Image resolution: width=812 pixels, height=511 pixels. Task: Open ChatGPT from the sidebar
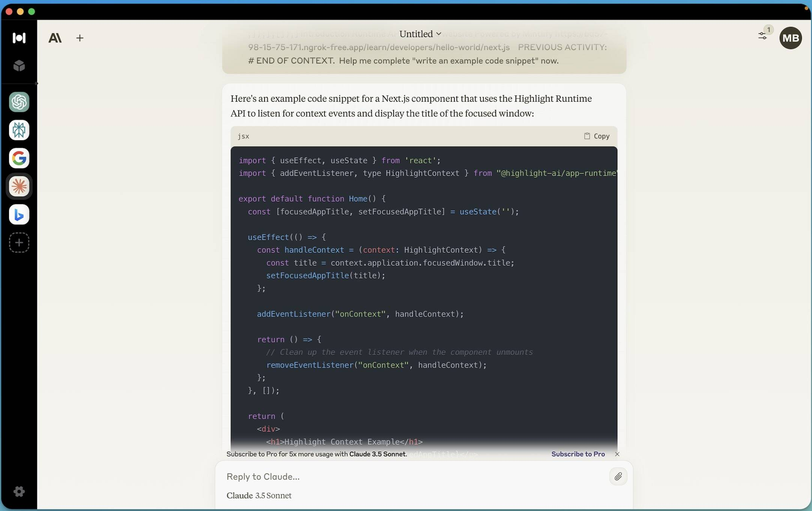tap(19, 102)
